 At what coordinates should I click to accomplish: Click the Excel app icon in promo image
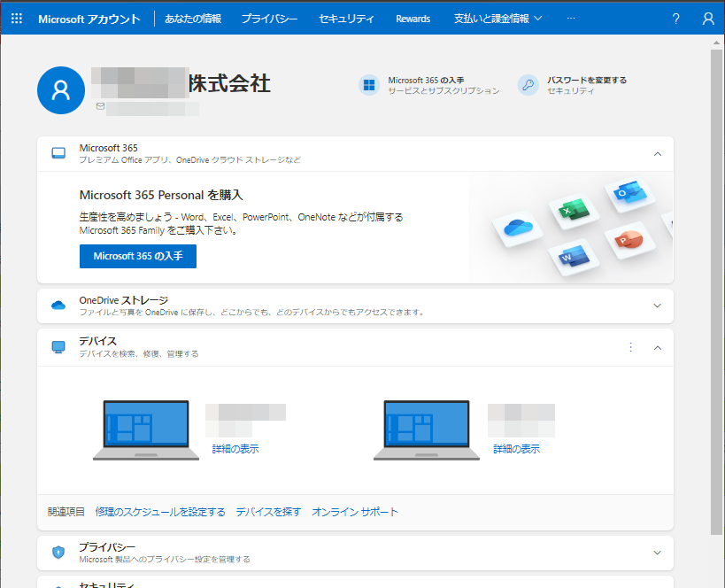[x=574, y=211]
